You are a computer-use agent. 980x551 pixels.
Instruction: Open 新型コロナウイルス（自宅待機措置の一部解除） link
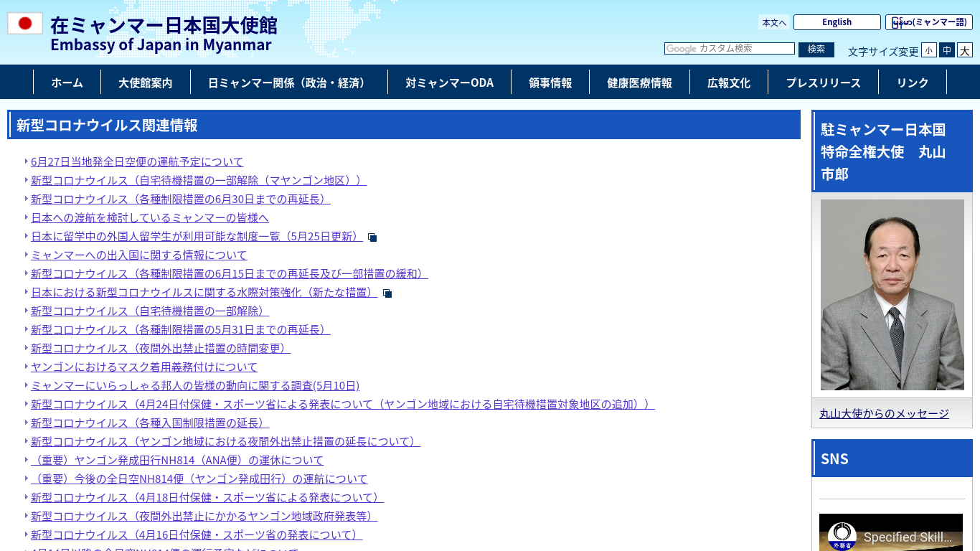(150, 311)
